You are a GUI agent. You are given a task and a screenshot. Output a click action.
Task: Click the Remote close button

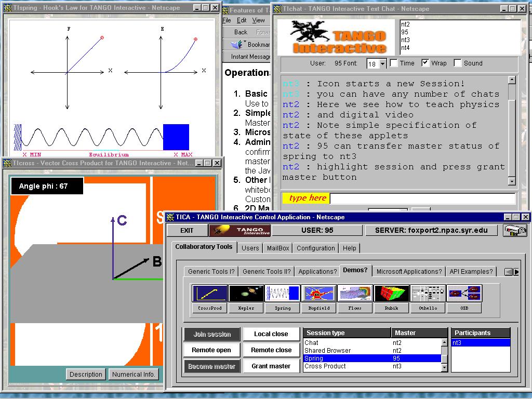coord(271,350)
